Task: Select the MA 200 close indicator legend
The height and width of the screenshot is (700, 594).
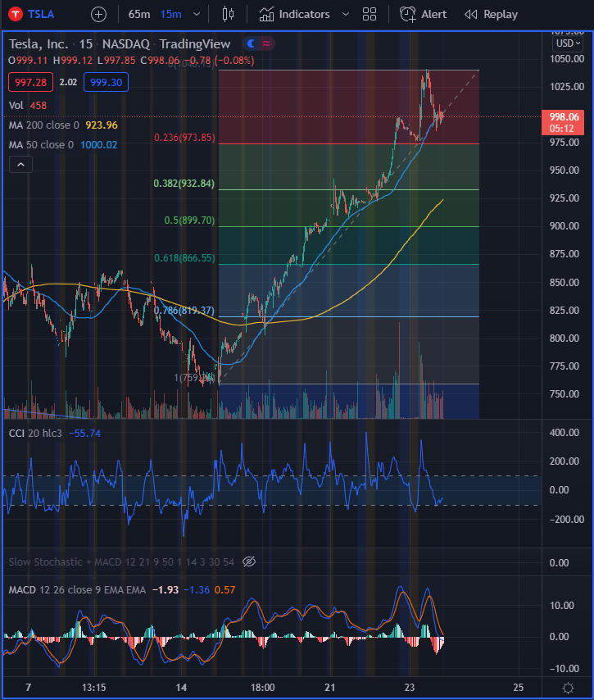Action: click(x=43, y=125)
